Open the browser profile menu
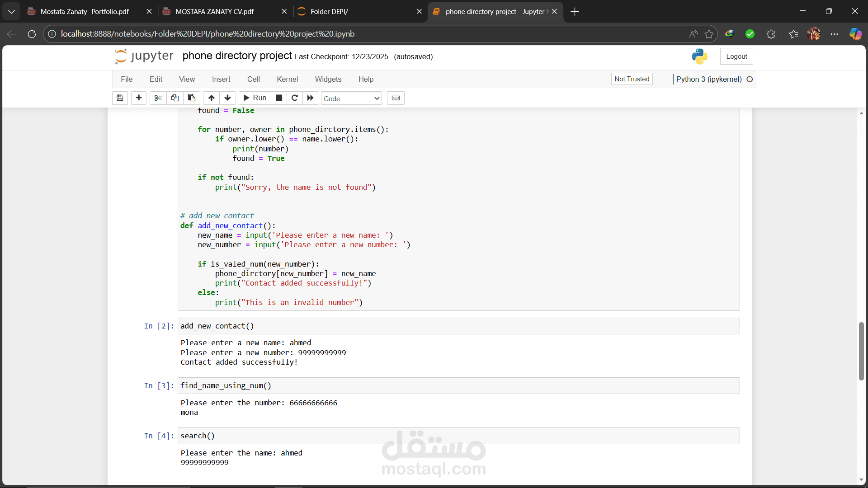Screen dimensions: 868x488 pos(814,34)
